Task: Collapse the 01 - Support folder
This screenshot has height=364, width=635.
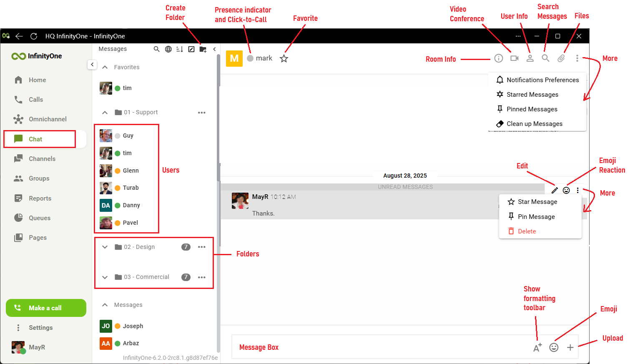Action: pyautogui.click(x=105, y=113)
